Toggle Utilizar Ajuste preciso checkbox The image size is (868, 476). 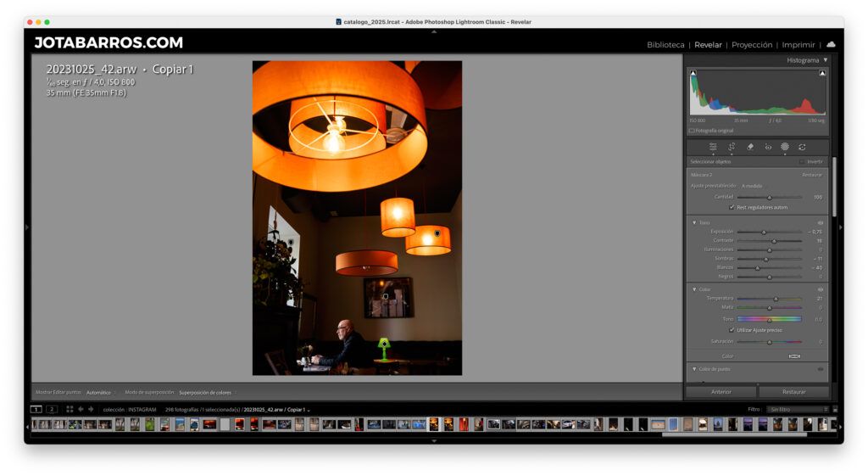[732, 330]
